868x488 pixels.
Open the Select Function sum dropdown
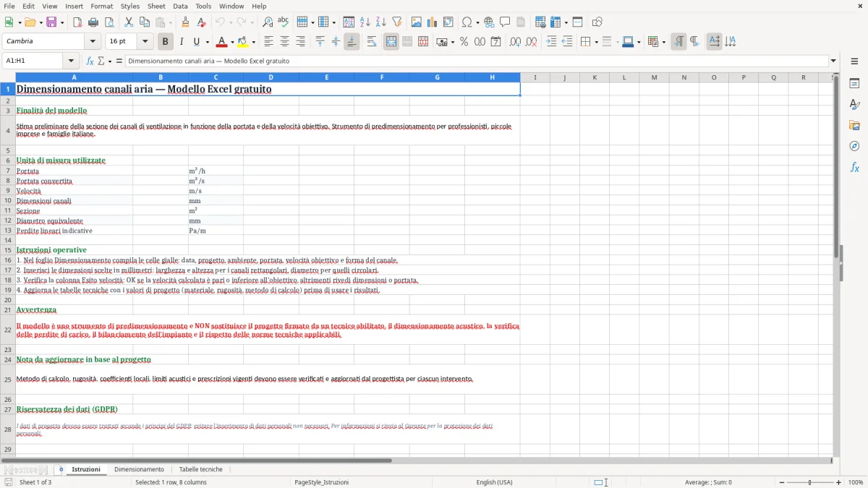click(110, 61)
